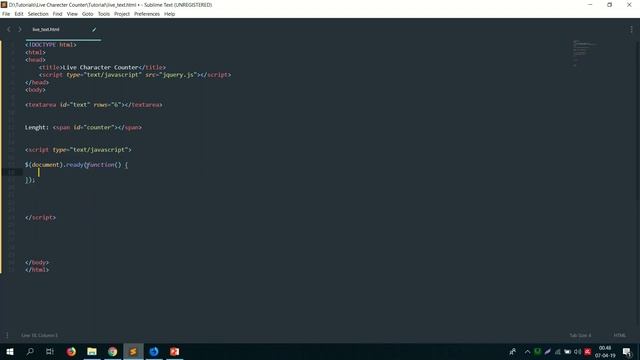This screenshot has height=360, width=640.
Task: Open the Selection menu
Action: [38, 14]
